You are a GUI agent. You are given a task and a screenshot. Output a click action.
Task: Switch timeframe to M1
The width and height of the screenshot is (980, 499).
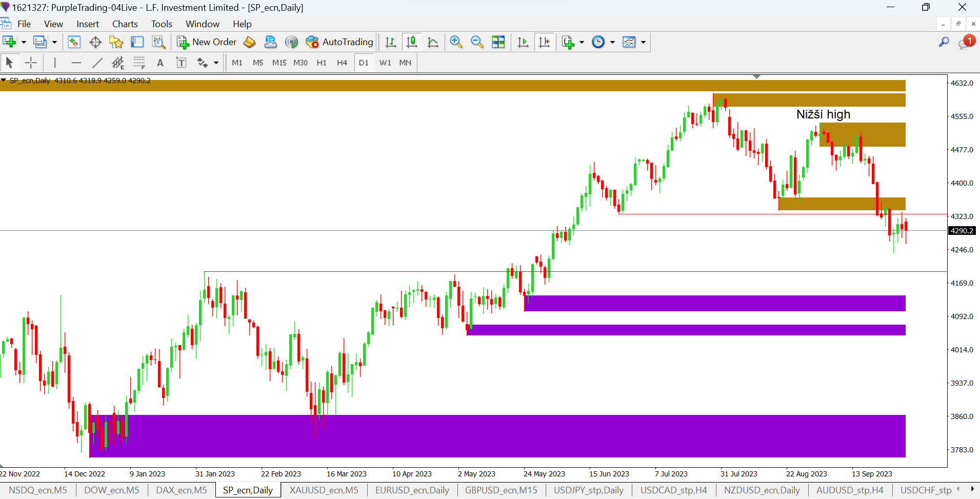point(237,63)
